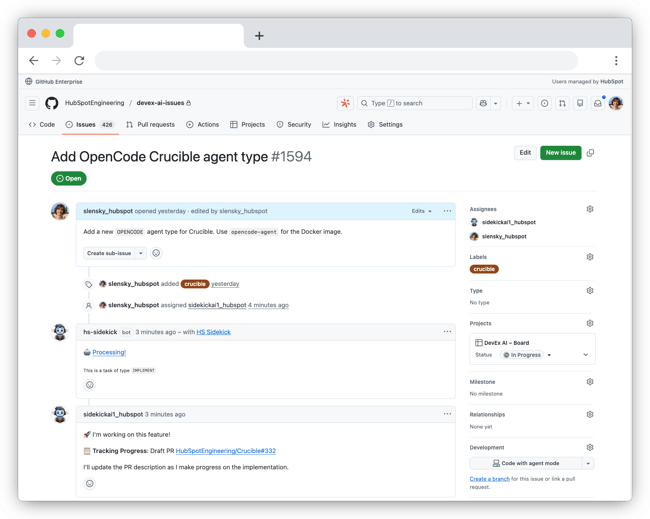650x519 pixels.
Task: Open the repositories icon in header
Action: point(580,103)
